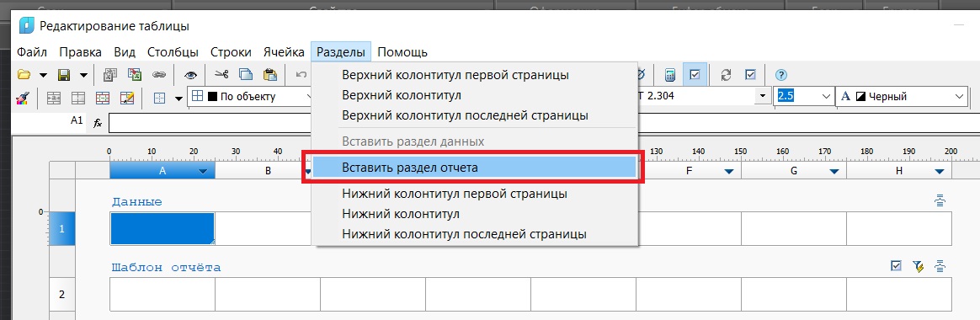Click the refresh arrows icon

tap(726, 75)
